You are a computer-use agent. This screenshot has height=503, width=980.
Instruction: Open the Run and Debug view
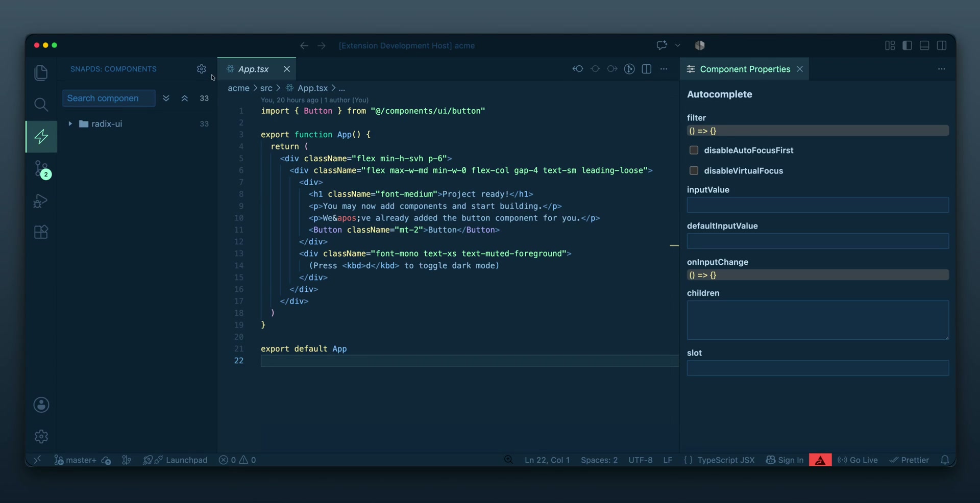click(x=41, y=200)
